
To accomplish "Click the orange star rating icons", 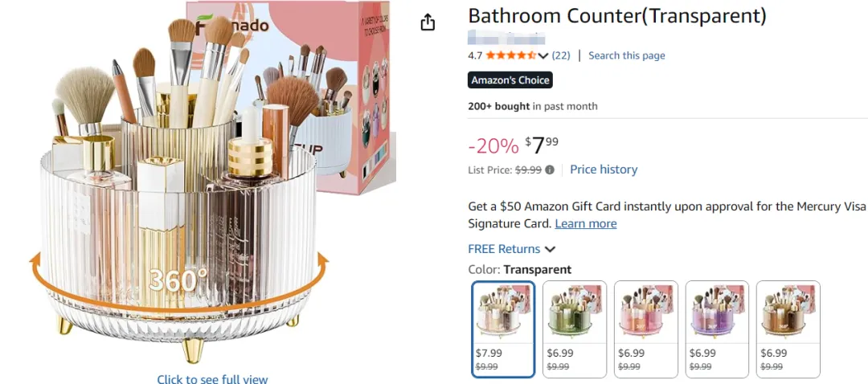I will pos(510,55).
